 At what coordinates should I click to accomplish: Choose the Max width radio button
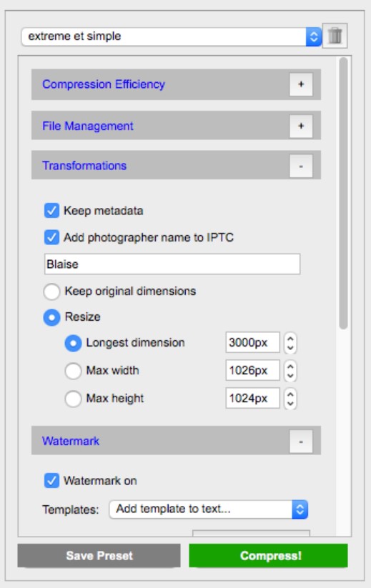[73, 371]
